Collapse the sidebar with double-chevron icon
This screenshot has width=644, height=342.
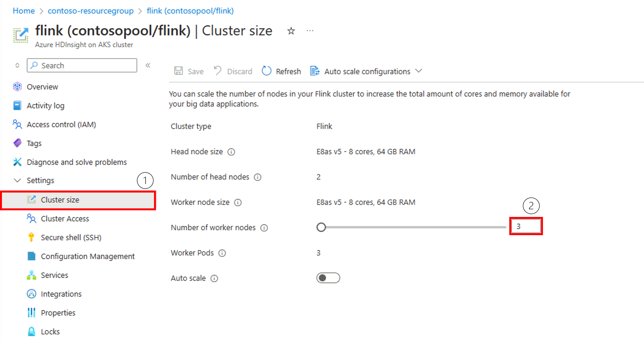[x=148, y=65]
